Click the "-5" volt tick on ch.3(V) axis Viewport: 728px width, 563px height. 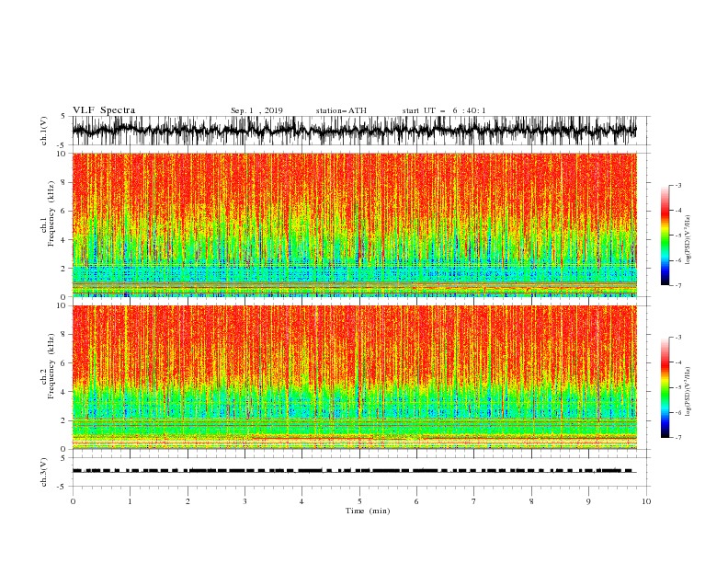[62, 487]
